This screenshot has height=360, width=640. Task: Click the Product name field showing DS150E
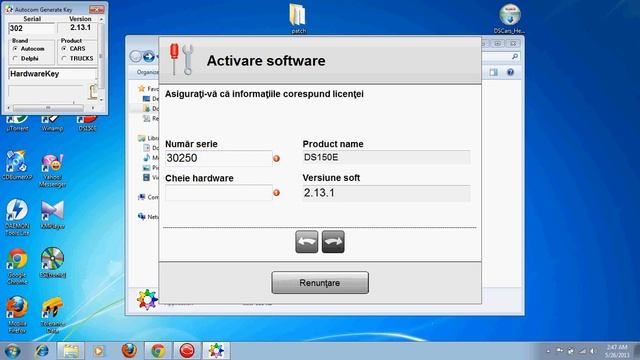[x=386, y=158]
